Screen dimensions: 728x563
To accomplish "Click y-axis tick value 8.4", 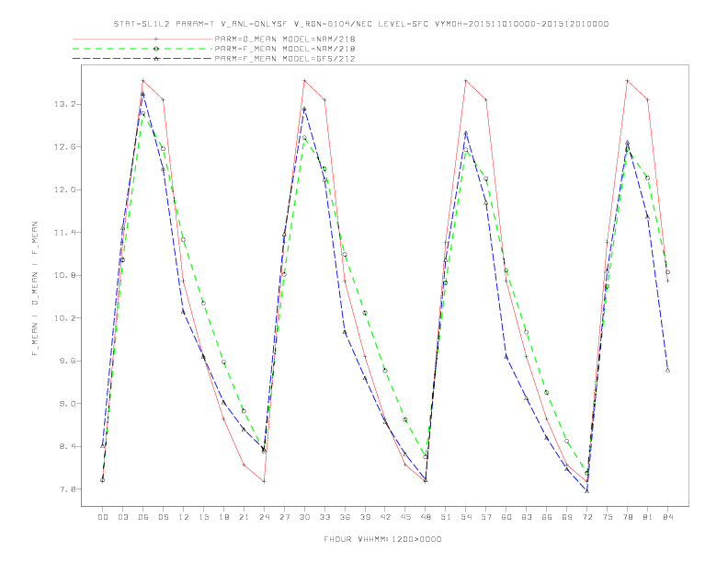I will tap(67, 446).
